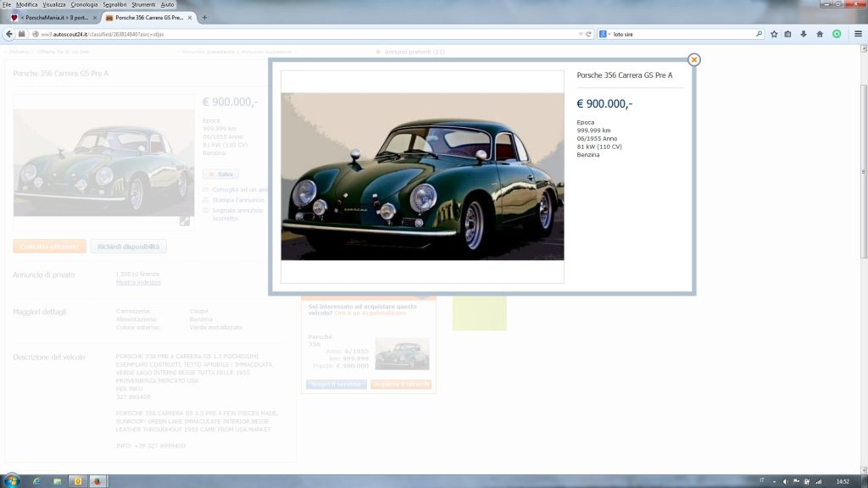Close the PorscheMania.it tab
The image size is (868, 488).
click(x=95, y=18)
